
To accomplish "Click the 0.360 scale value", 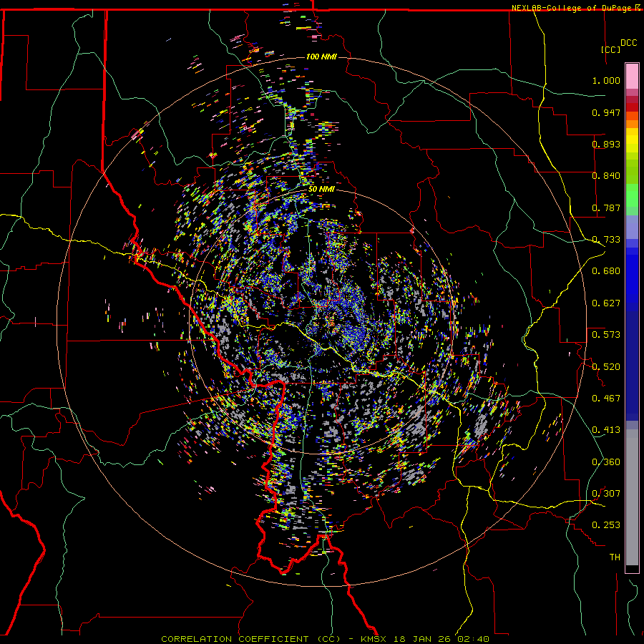I will pos(606,462).
